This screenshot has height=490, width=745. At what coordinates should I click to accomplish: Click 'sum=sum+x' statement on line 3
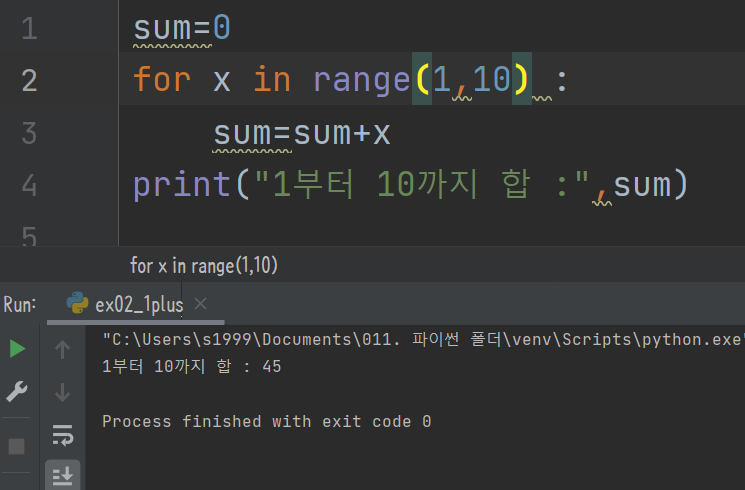click(x=302, y=133)
